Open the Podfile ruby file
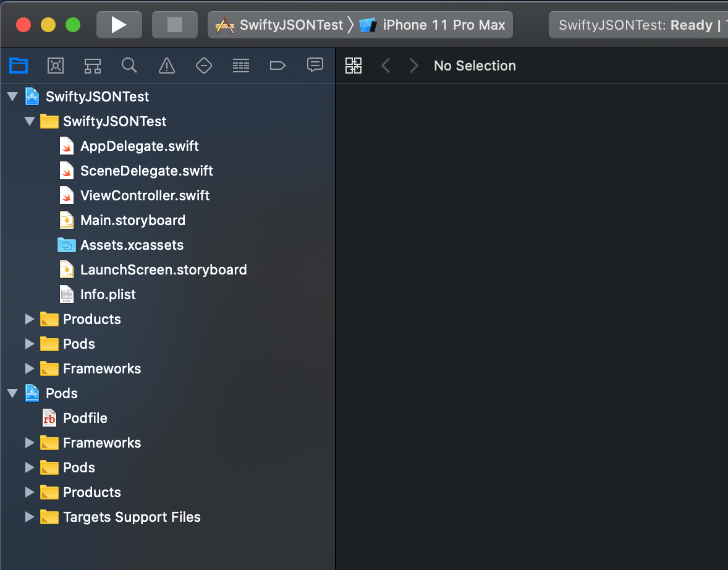Viewport: 728px width, 570px height. [85, 418]
